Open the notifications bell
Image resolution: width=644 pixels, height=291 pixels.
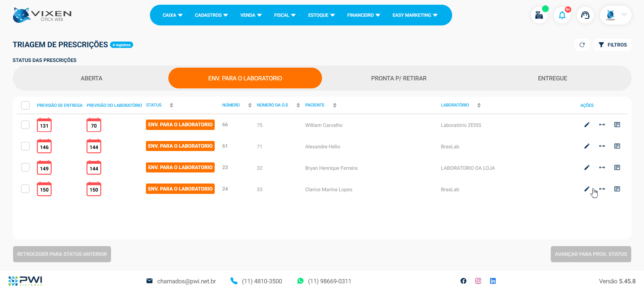tap(562, 15)
